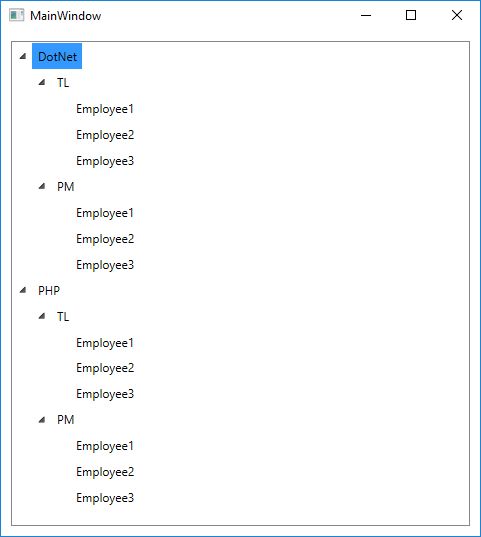Select the TL label under DotNet
The width and height of the screenshot is (481, 537).
pos(63,83)
